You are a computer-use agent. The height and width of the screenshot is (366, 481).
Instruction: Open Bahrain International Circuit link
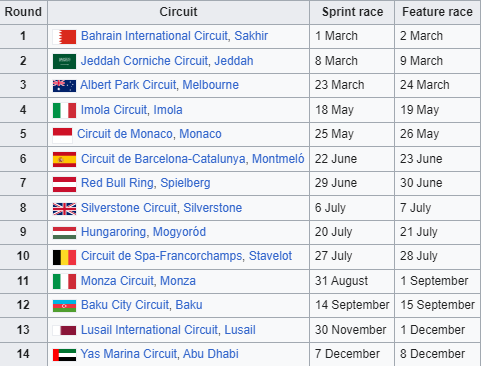(x=155, y=36)
